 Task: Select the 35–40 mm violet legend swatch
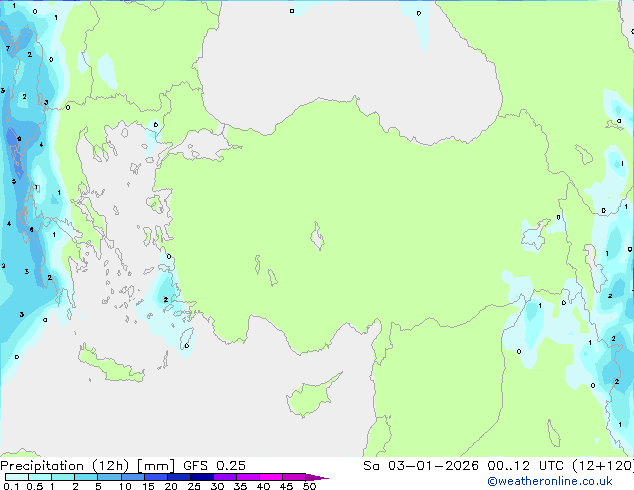247,477
